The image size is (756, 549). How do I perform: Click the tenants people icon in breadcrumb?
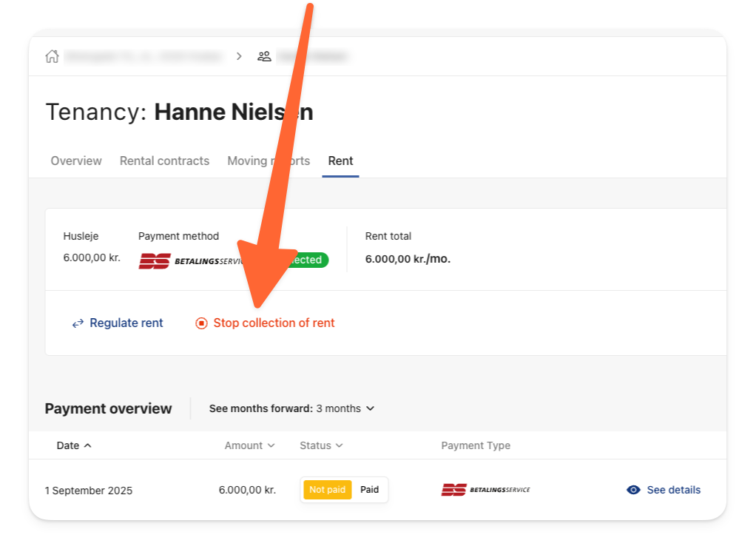(x=264, y=56)
